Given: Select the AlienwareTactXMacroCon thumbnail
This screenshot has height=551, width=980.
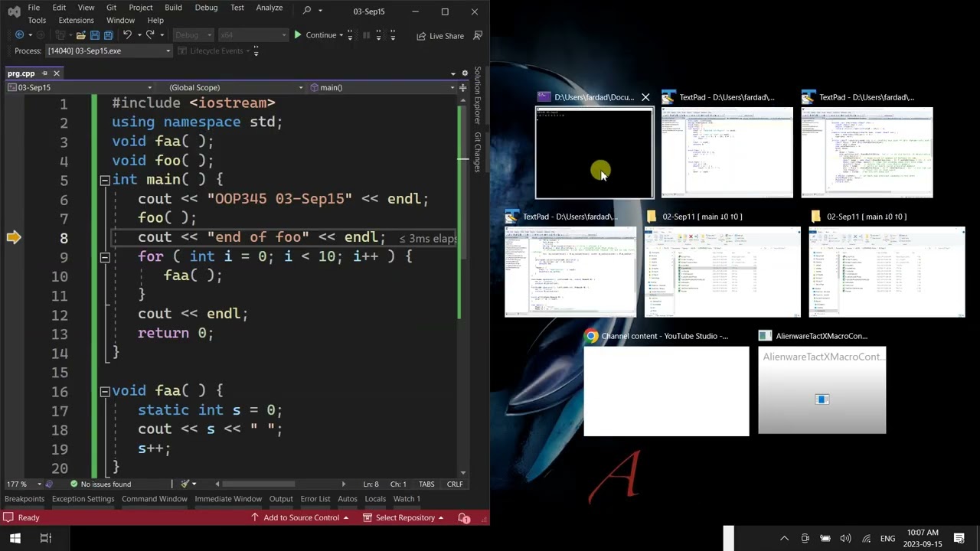Looking at the screenshot, I should pyautogui.click(x=822, y=390).
